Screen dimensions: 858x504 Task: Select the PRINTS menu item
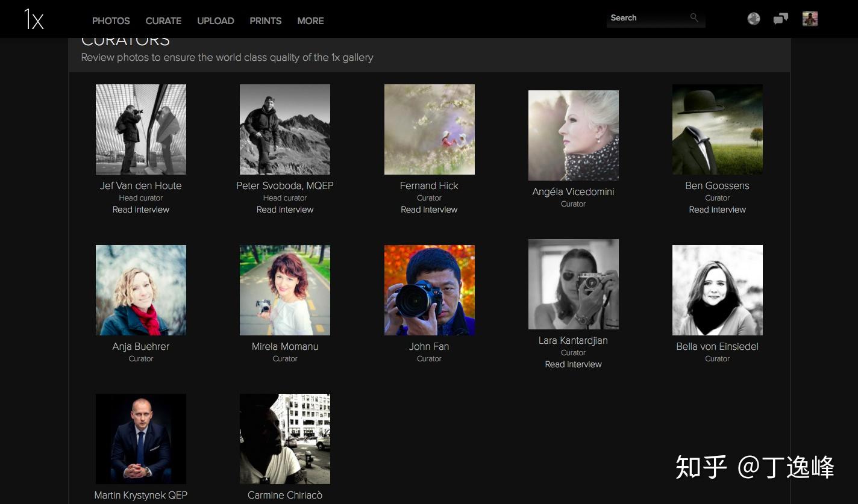coord(265,20)
